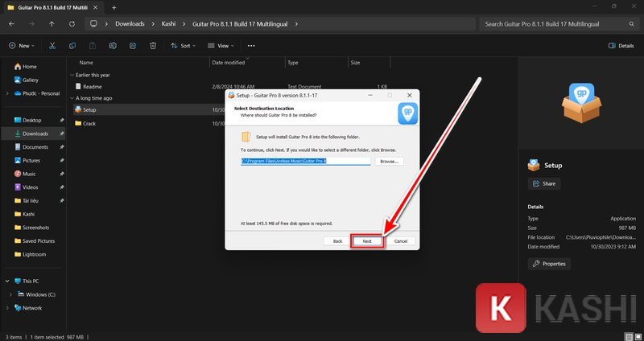Click Next in the setup wizard
644x341 pixels.
point(367,240)
